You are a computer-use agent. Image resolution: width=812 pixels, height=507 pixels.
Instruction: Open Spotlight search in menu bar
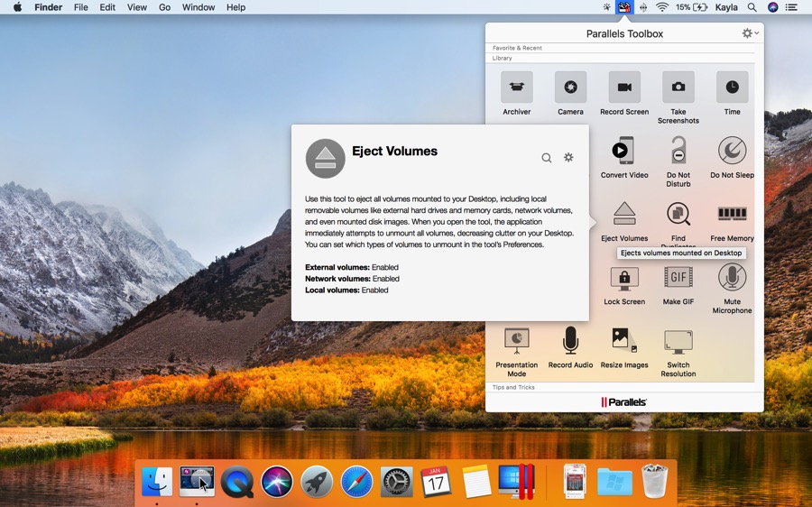click(752, 7)
